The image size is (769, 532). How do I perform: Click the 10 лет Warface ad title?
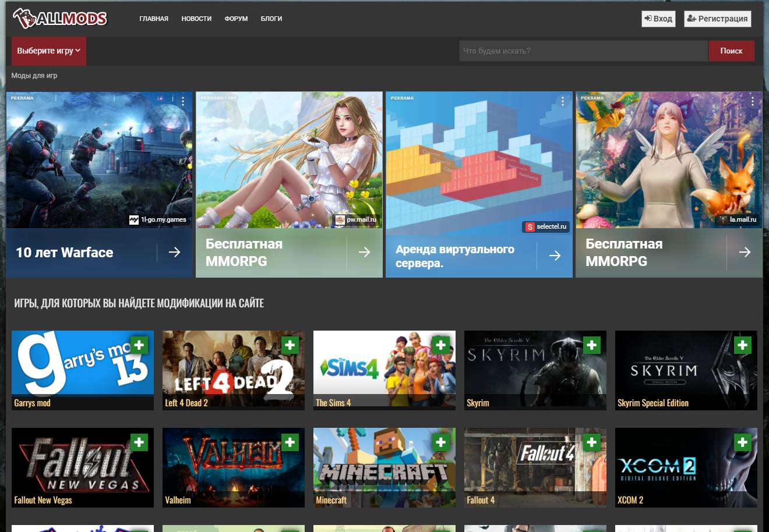pyautogui.click(x=65, y=252)
